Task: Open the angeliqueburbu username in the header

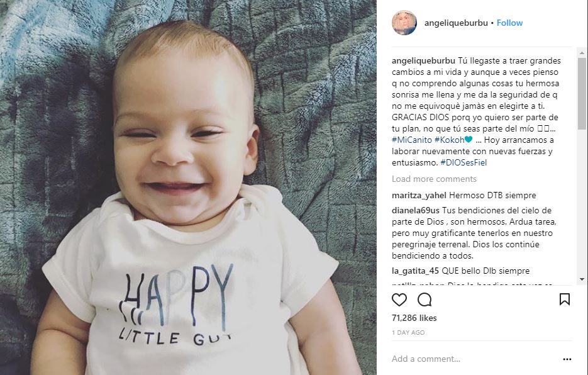Action: coord(456,23)
